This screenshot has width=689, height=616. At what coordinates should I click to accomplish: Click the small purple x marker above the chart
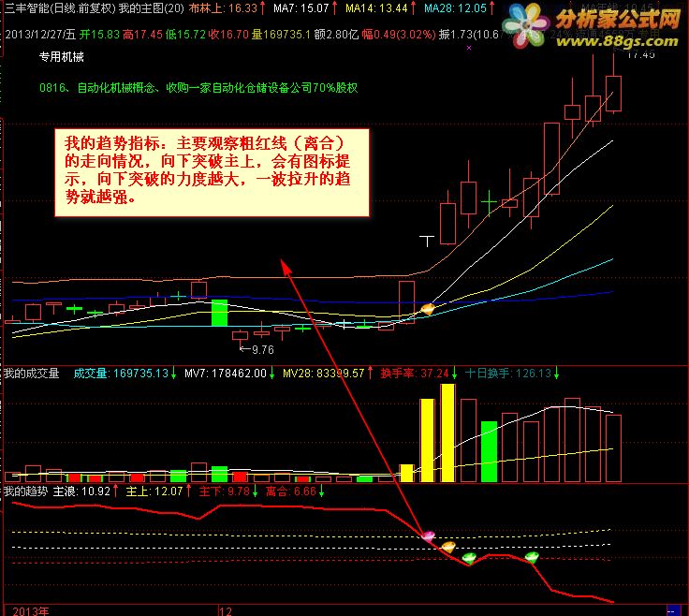coord(469,48)
